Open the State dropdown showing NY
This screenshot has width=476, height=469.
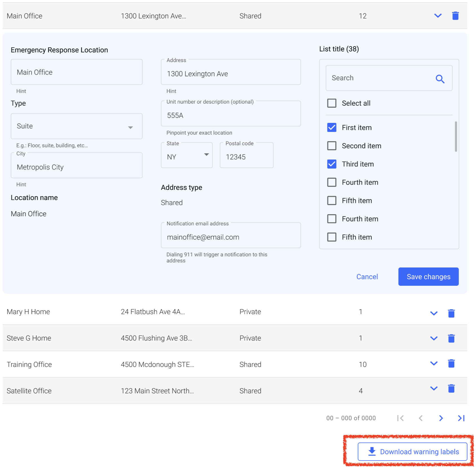206,155
